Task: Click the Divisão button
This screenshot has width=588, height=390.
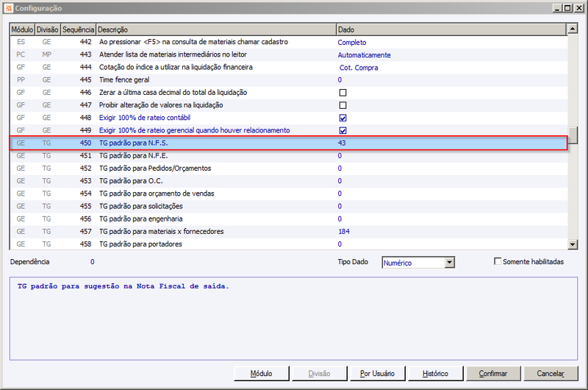Action: click(x=319, y=374)
